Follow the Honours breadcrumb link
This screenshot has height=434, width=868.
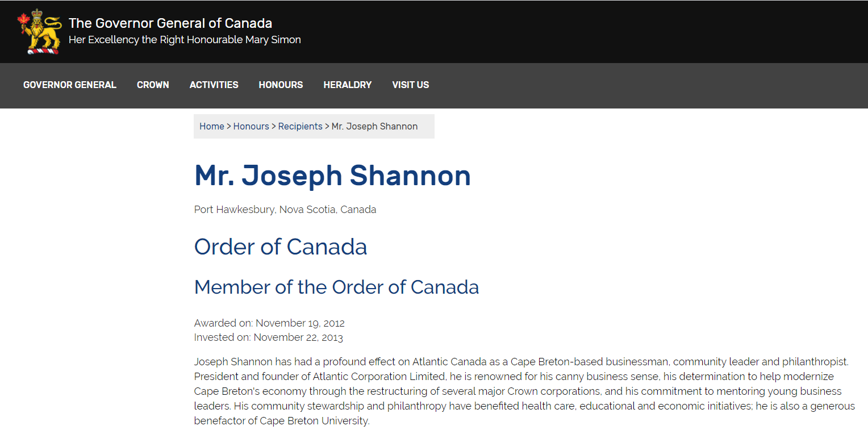251,126
